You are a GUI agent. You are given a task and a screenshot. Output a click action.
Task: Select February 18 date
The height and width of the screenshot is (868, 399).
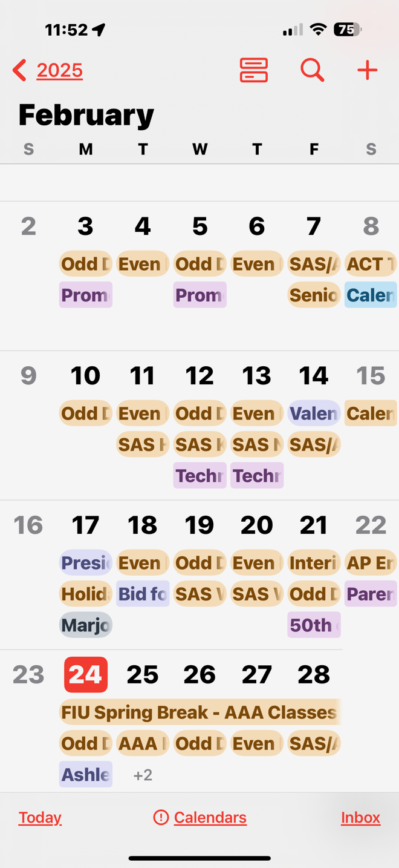143,525
